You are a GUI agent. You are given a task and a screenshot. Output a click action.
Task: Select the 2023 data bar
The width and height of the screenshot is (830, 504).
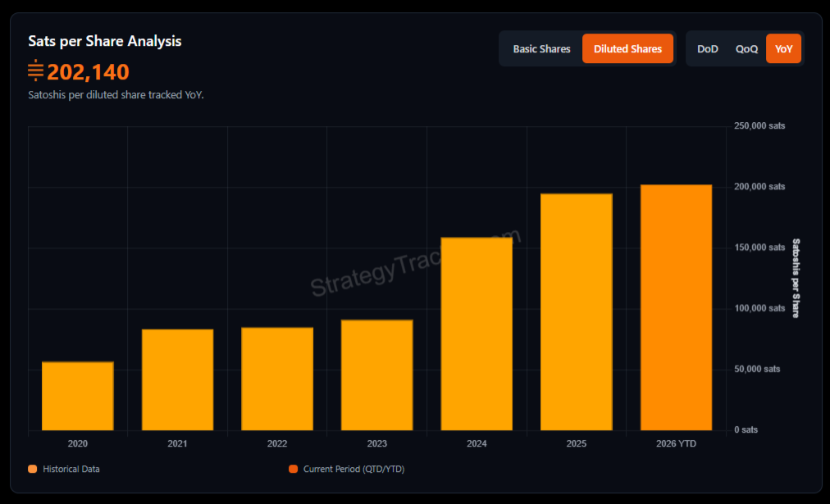(x=376, y=375)
